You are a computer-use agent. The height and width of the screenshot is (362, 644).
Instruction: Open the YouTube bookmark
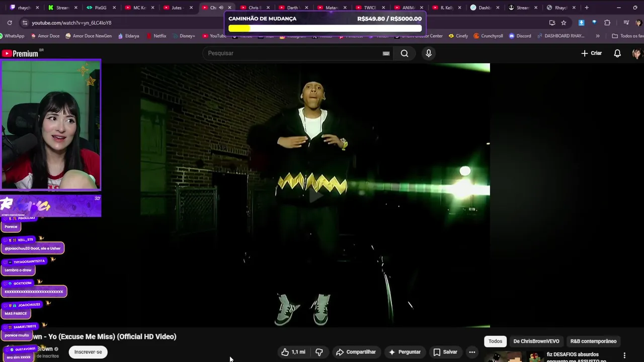[214, 36]
